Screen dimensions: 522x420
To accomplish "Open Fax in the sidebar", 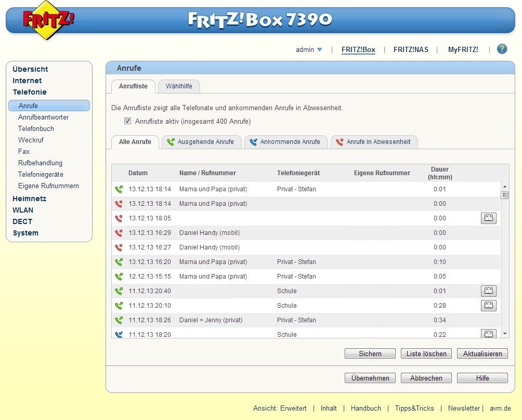I will [24, 151].
